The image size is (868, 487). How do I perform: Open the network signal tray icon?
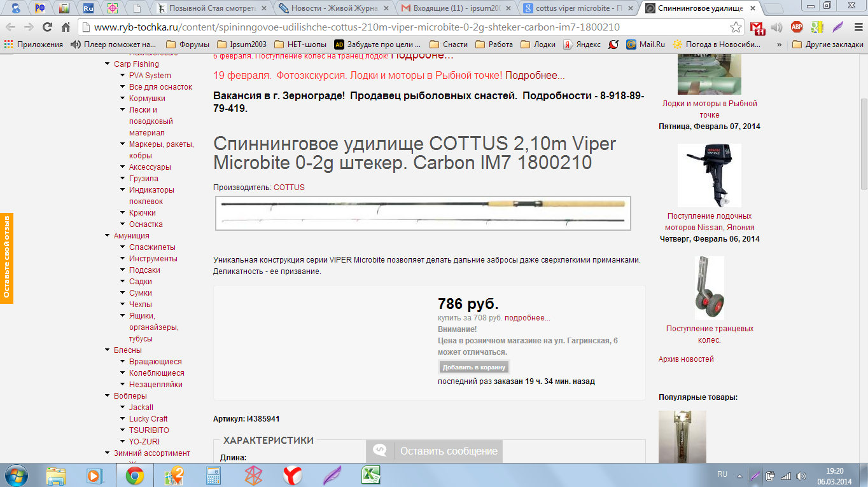coord(786,475)
